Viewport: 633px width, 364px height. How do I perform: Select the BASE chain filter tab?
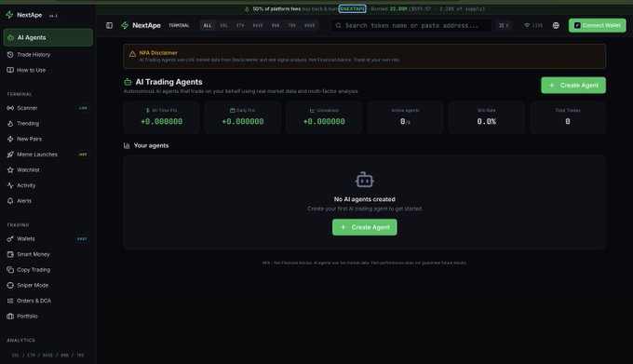258,25
